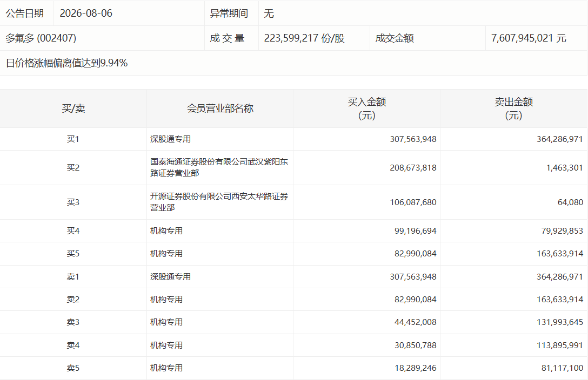
Task: Select the 买2 row label
Action: tap(73, 168)
